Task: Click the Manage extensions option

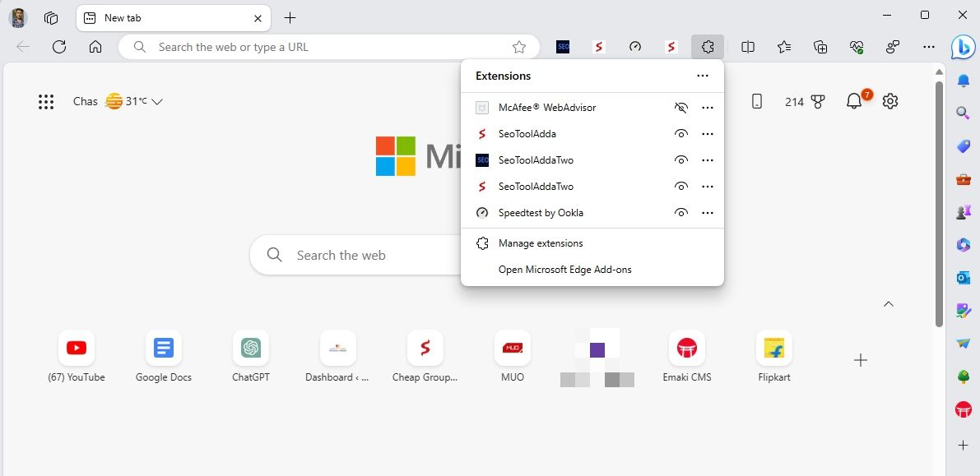Action: 540,243
